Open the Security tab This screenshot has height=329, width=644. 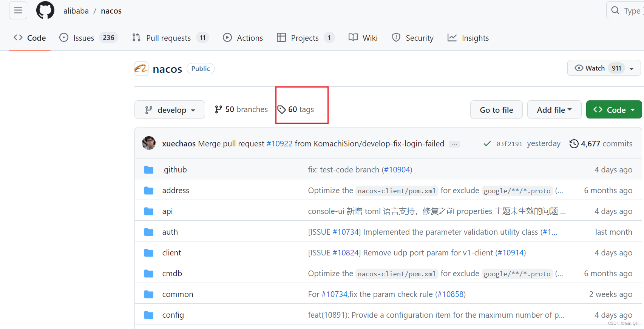click(x=413, y=38)
